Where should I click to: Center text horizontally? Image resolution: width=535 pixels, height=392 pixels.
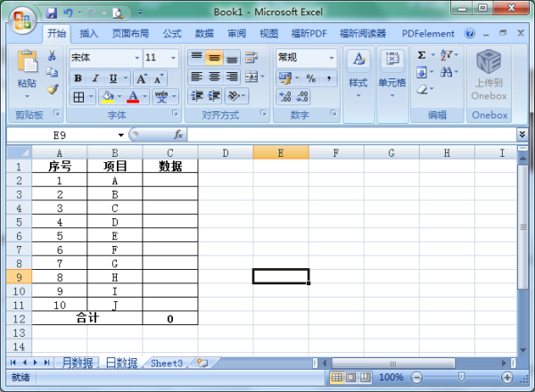coord(214,77)
